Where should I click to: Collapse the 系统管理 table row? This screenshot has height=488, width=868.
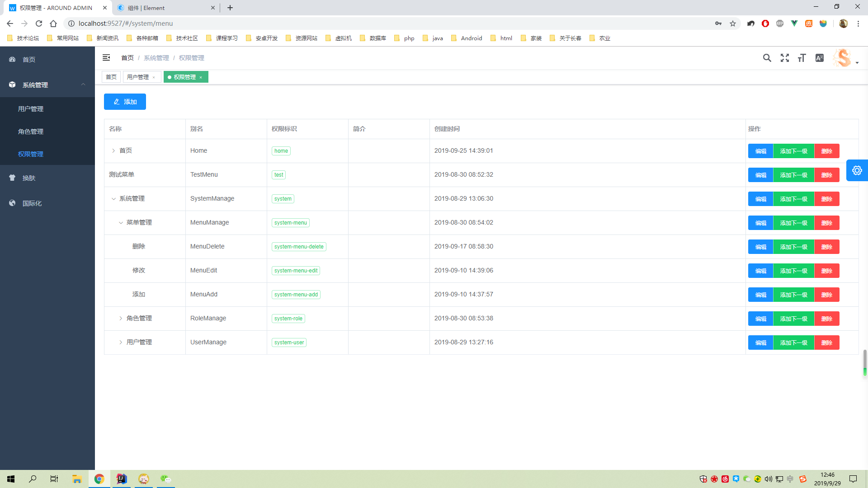[113, 198]
